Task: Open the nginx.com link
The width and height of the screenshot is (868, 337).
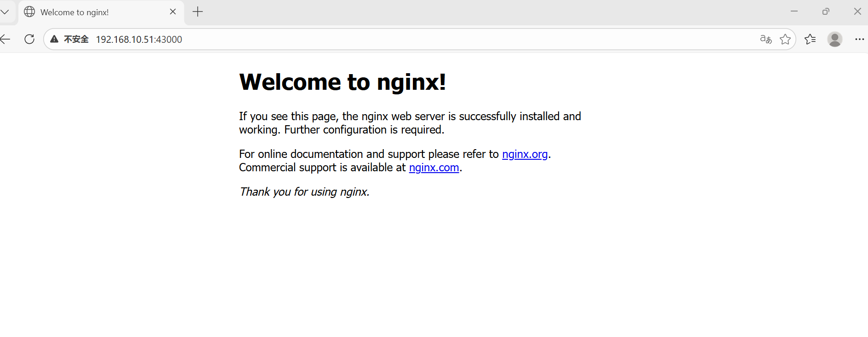Action: 434,168
